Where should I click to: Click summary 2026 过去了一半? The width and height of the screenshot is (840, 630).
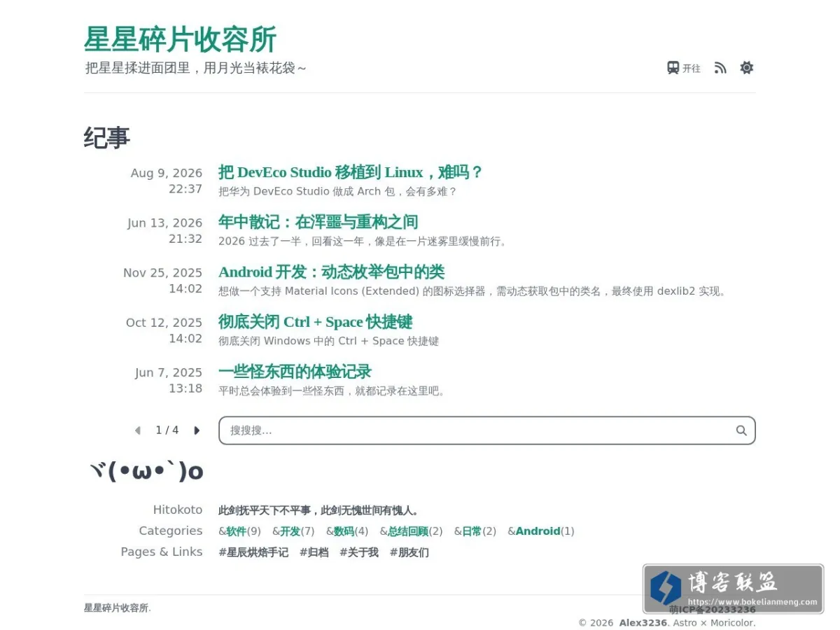pos(363,241)
